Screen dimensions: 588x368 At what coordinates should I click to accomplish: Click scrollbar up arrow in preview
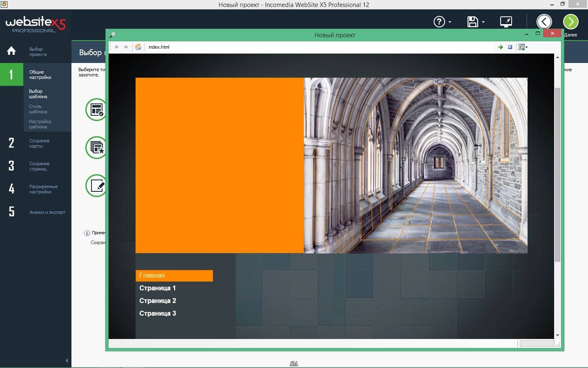pyautogui.click(x=557, y=57)
